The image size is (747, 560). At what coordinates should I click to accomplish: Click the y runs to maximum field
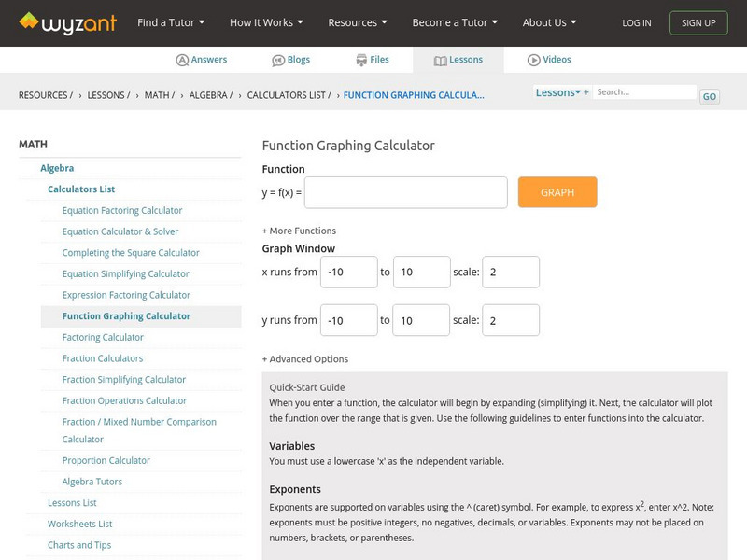pyautogui.click(x=421, y=320)
